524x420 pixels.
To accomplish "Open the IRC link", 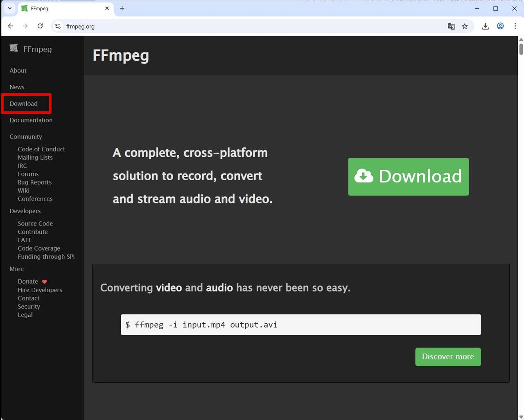I will pos(23,166).
